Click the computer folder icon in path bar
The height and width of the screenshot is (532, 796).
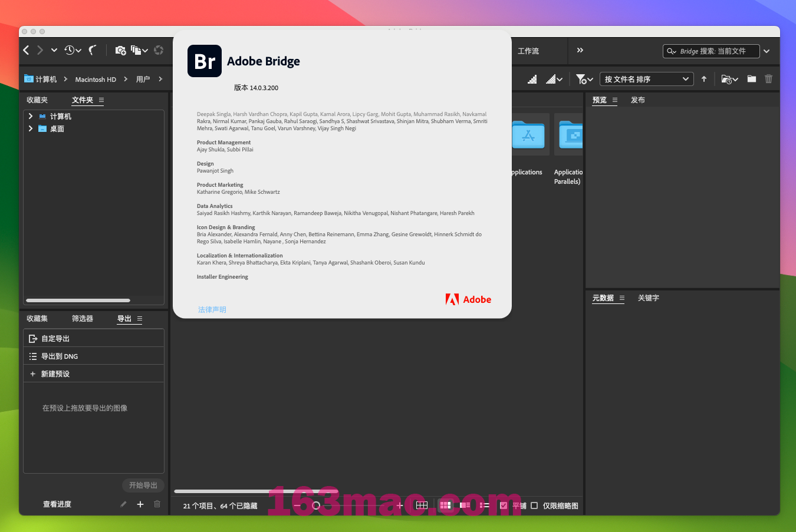coord(29,78)
